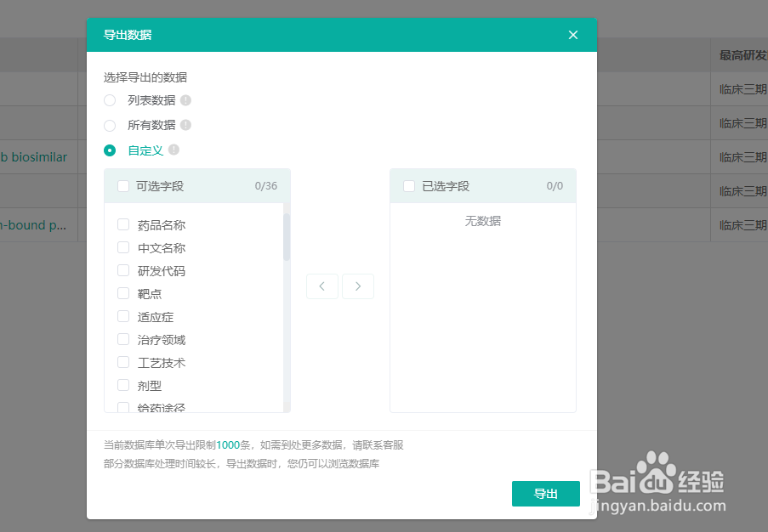Click the 工艺技术 label text
The width and height of the screenshot is (768, 532).
[162, 363]
